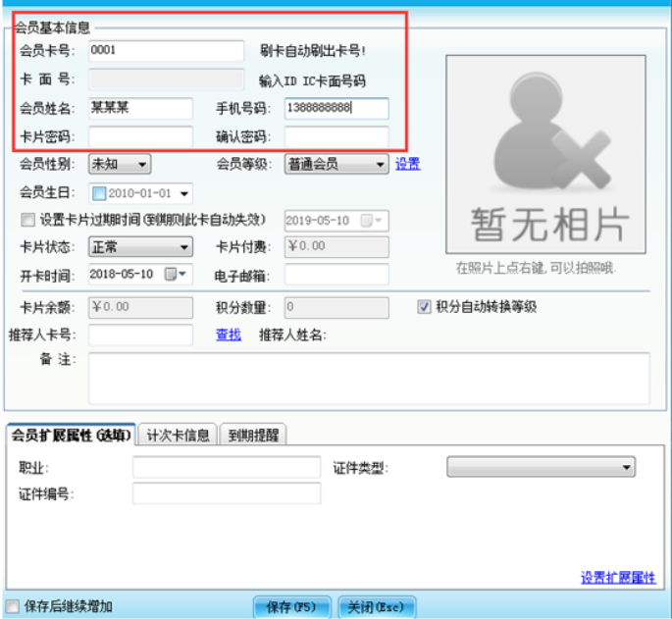Click the 关闭(Esc) button
This screenshot has width=672, height=619.
click(377, 607)
